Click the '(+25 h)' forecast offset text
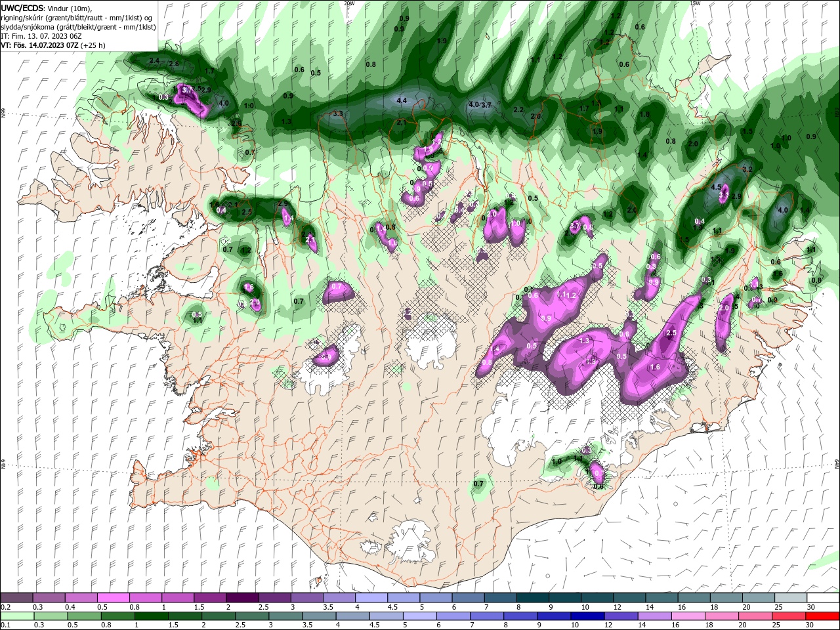This screenshot has width=840, height=630. 93,45
